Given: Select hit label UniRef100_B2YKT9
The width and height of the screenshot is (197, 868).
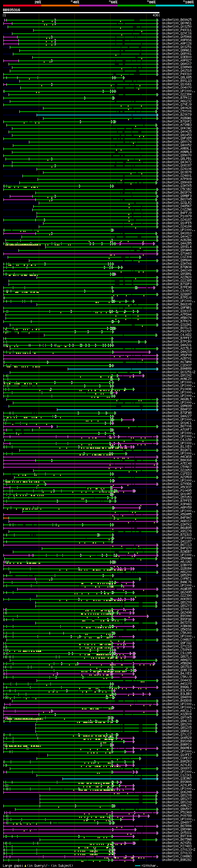Looking at the screenshot, I should (177, 115).
